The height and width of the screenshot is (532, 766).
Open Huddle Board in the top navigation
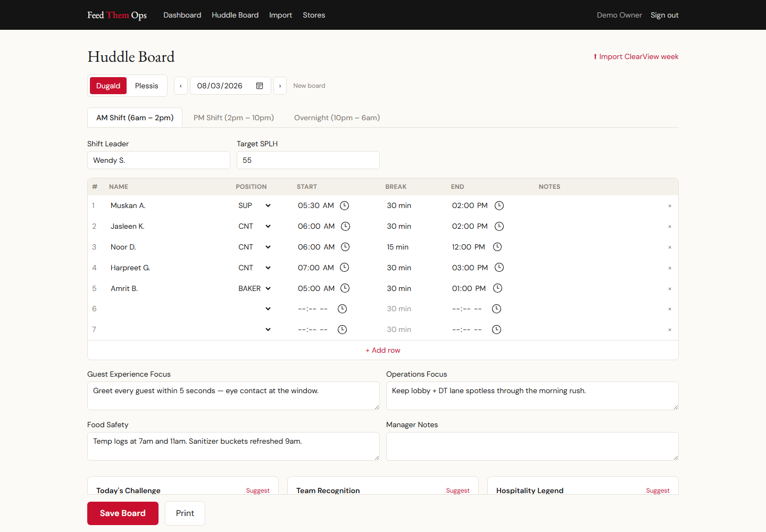pyautogui.click(x=235, y=15)
